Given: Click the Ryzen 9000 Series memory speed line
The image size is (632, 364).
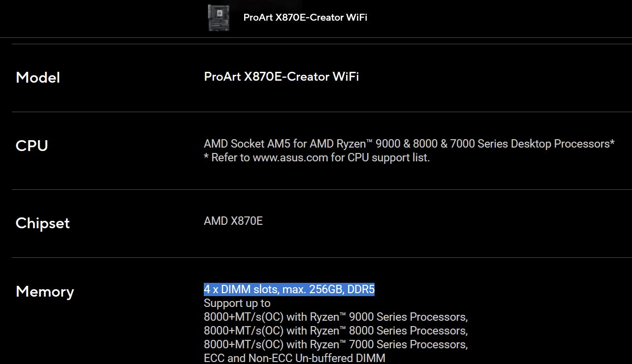Looking at the screenshot, I should (335, 317).
